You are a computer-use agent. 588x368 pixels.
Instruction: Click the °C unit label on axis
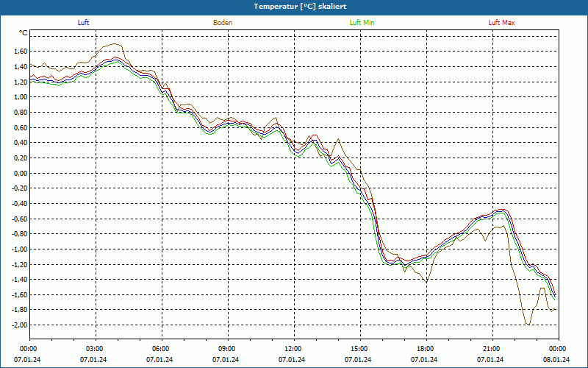point(24,33)
